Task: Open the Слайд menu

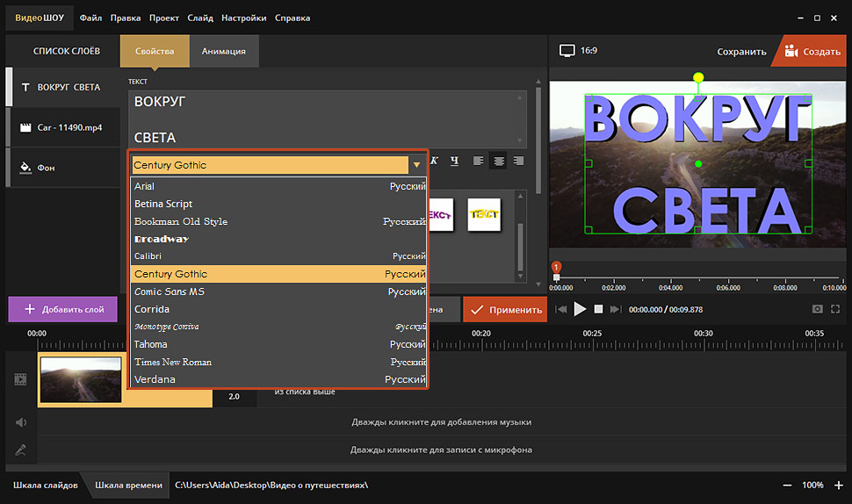Action: pos(200,18)
